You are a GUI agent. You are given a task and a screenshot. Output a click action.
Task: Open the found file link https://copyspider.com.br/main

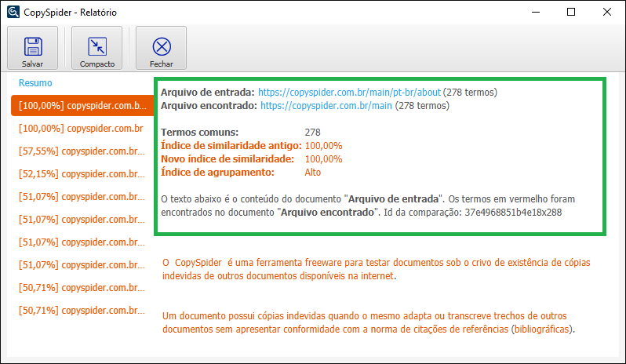326,106
